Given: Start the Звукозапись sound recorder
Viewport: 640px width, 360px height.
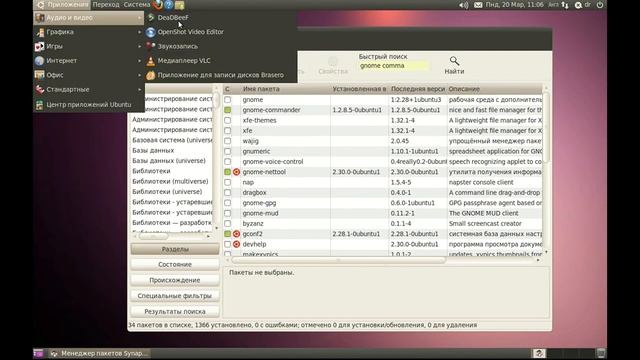Looking at the screenshot, I should [220, 46].
